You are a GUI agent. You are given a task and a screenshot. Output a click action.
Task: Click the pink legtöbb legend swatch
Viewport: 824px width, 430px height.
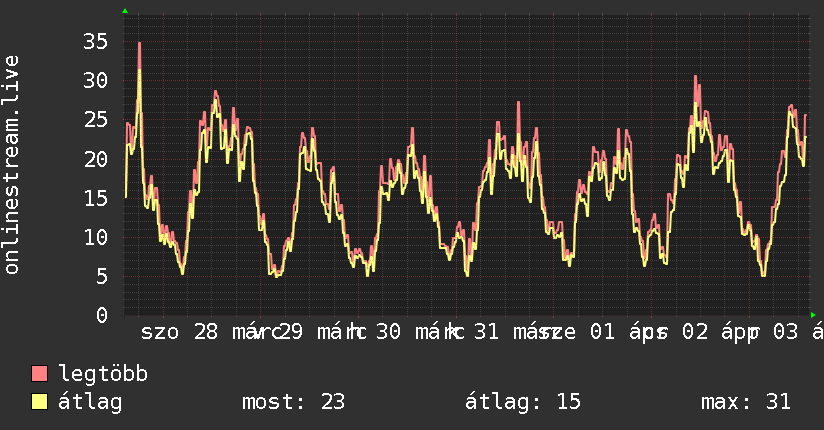[39, 374]
